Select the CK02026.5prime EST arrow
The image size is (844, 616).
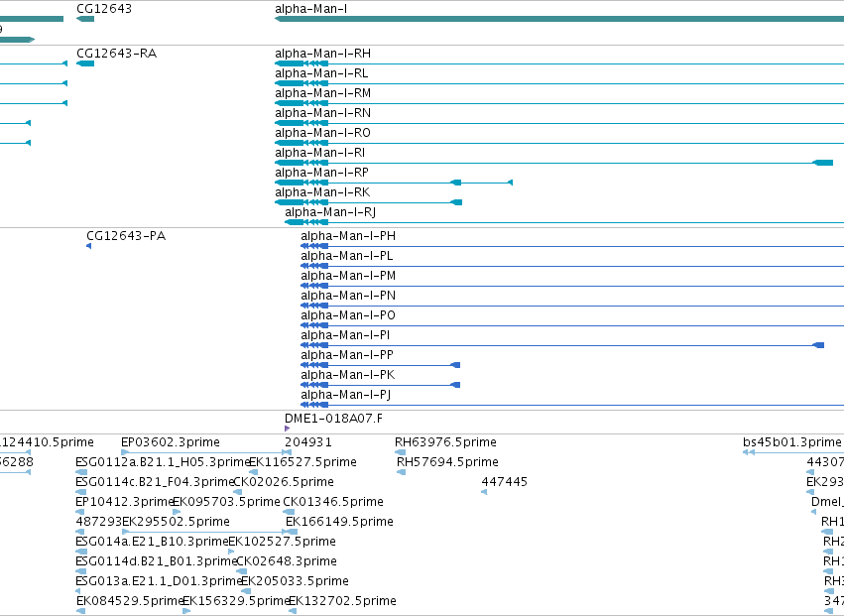click(237, 492)
